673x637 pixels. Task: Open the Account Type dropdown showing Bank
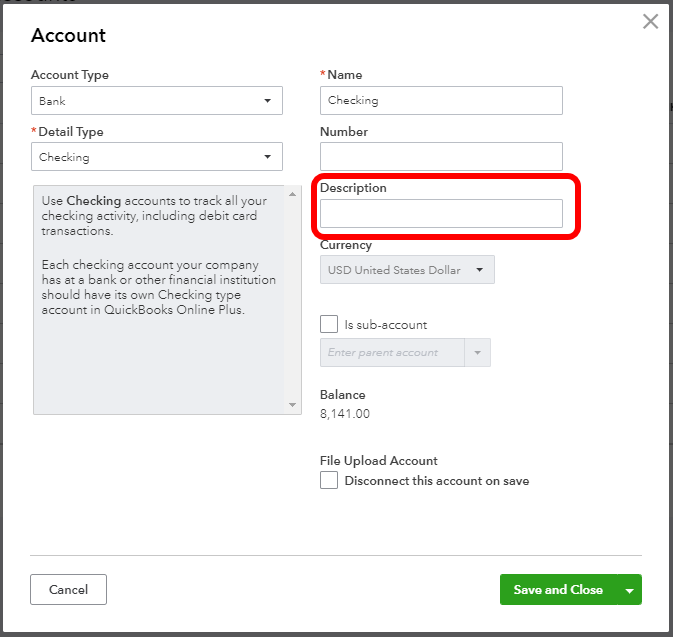pyautogui.click(x=157, y=101)
